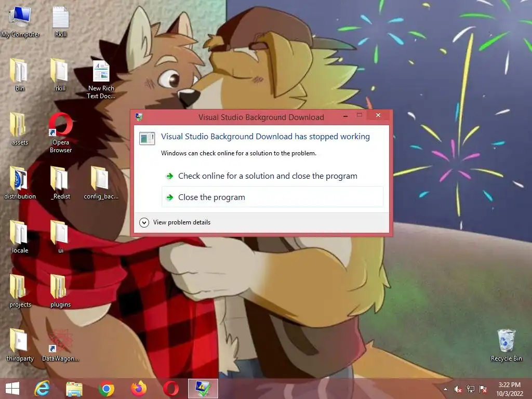Select the assets folder icon
This screenshot has height=399, width=532.
click(x=20, y=129)
